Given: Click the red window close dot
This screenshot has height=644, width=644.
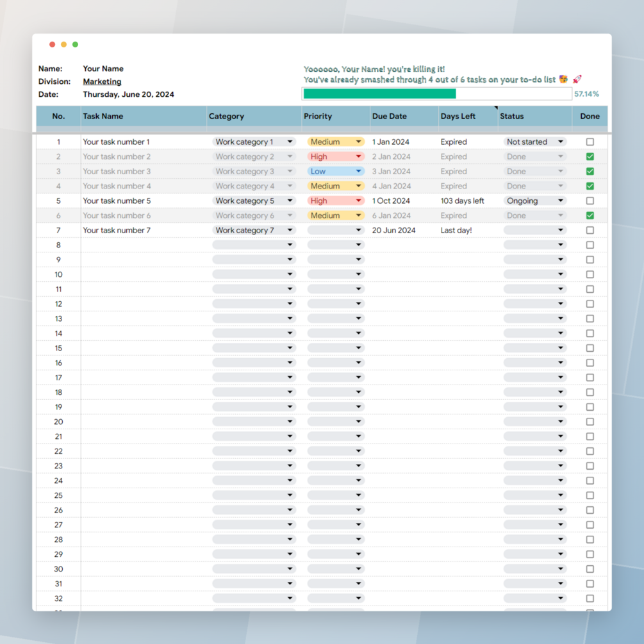Looking at the screenshot, I should pyautogui.click(x=52, y=44).
